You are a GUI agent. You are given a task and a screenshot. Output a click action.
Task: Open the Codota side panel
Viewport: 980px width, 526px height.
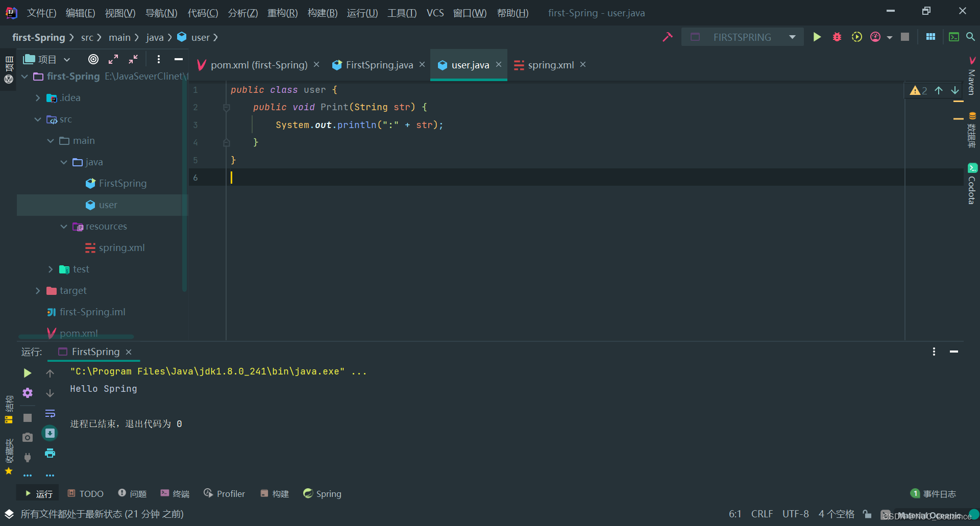tap(972, 184)
